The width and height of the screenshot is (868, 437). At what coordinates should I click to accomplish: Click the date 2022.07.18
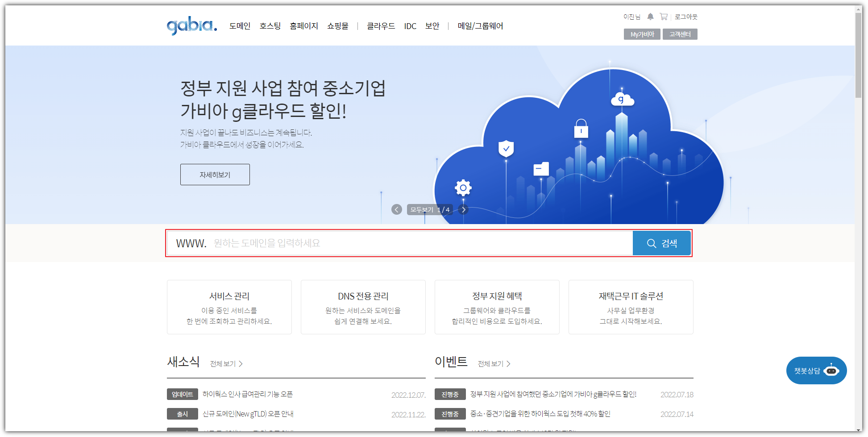[x=677, y=395]
